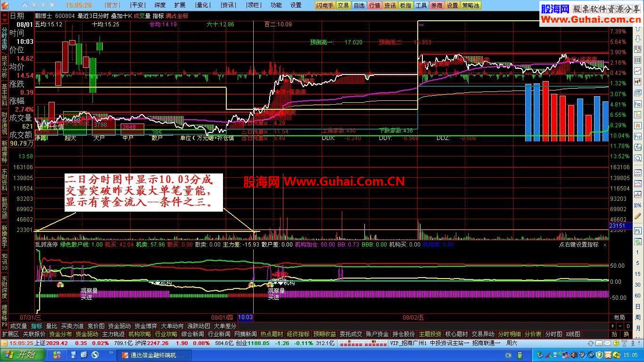Viewport: 644px width, 362px height.
Task: Click the 闪电手 button
Action: click(x=325, y=5)
